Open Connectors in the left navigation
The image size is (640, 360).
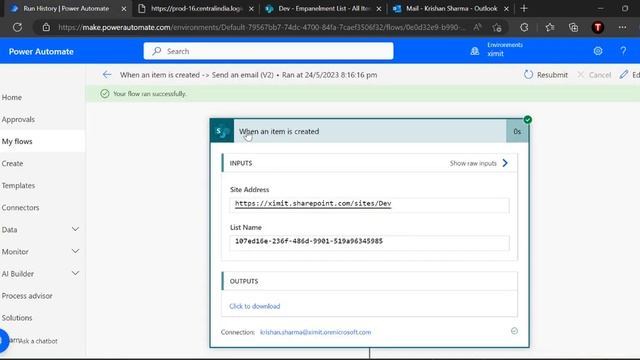click(20, 207)
